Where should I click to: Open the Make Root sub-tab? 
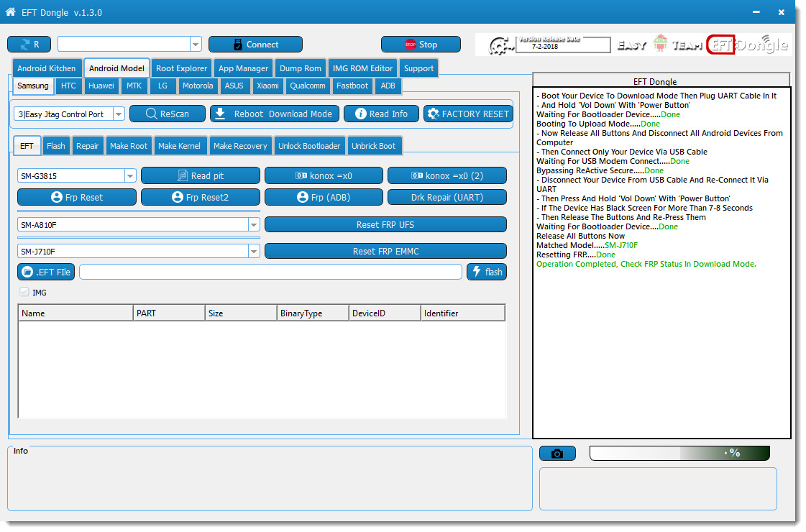(x=129, y=146)
